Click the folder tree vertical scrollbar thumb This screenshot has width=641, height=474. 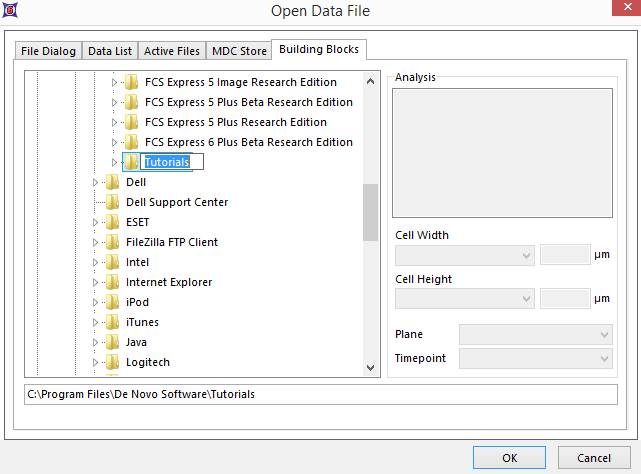[x=370, y=212]
